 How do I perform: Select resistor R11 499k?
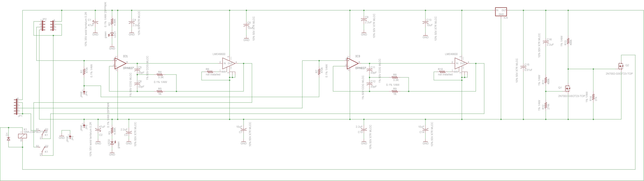pos(546,80)
